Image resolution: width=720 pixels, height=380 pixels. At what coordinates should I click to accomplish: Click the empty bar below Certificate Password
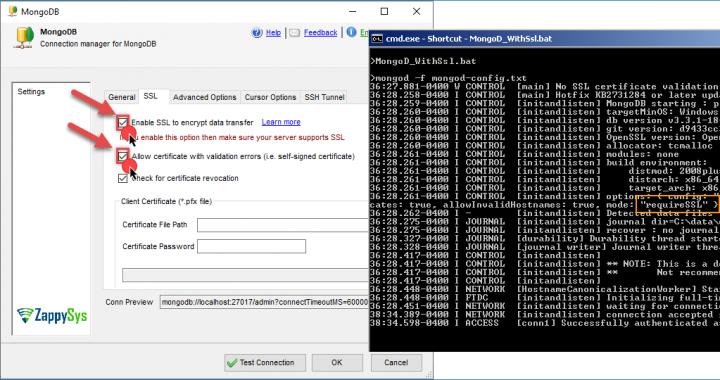[246, 275]
